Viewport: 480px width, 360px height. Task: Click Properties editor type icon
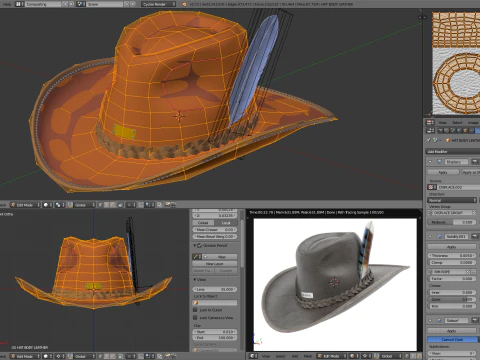[431, 131]
